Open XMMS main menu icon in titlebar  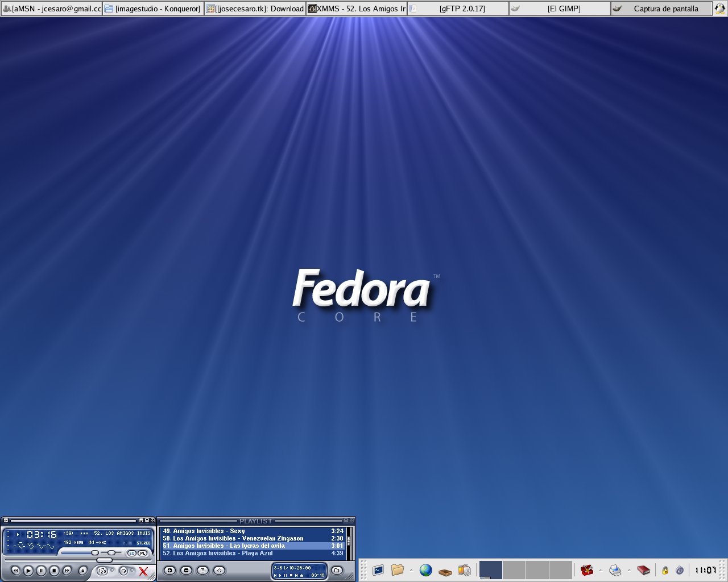pos(6,520)
